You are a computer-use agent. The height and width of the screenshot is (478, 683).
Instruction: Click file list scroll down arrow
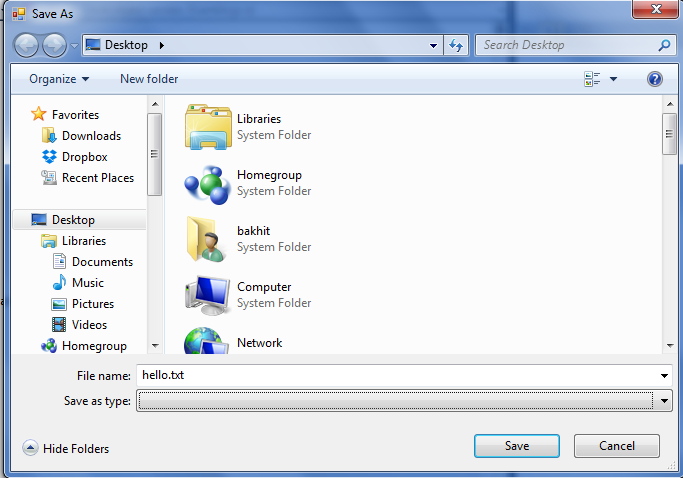tap(670, 346)
